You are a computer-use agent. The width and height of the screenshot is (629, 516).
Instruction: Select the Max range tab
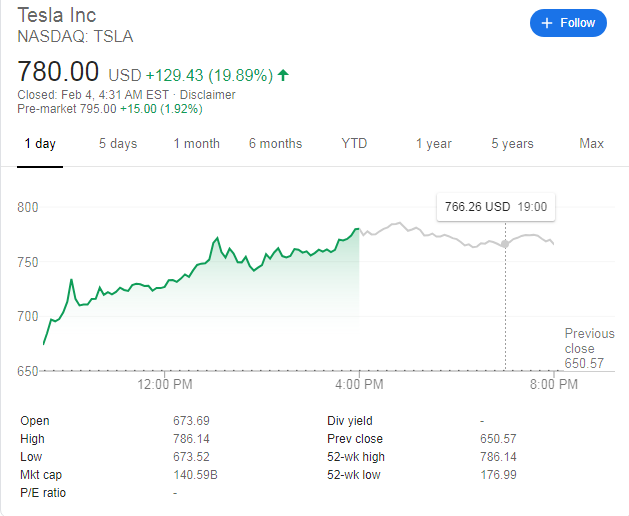point(591,144)
